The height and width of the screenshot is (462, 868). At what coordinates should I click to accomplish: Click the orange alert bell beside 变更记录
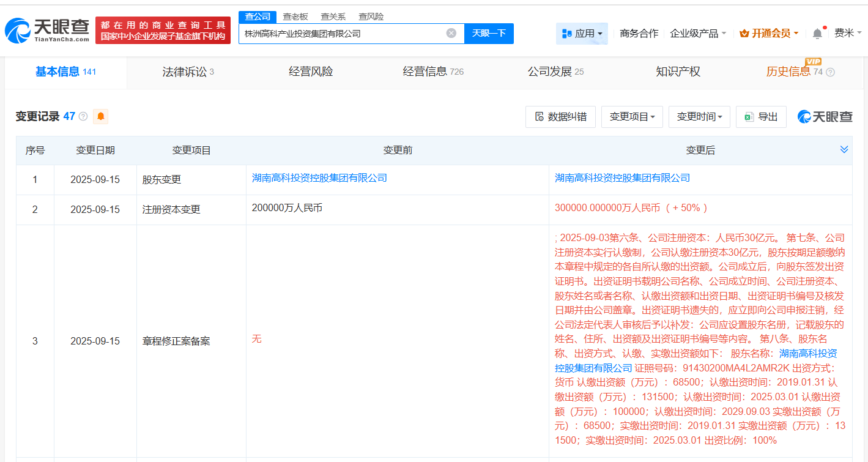click(100, 116)
